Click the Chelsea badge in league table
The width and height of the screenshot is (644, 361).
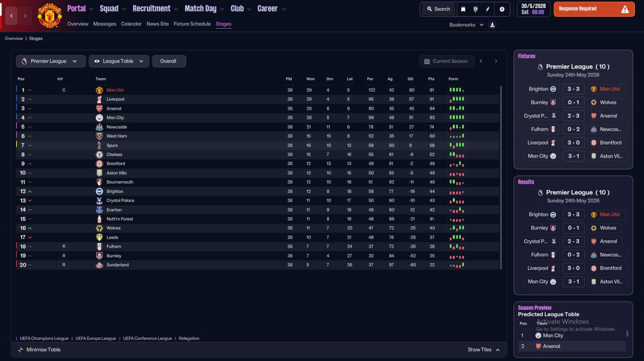click(99, 155)
